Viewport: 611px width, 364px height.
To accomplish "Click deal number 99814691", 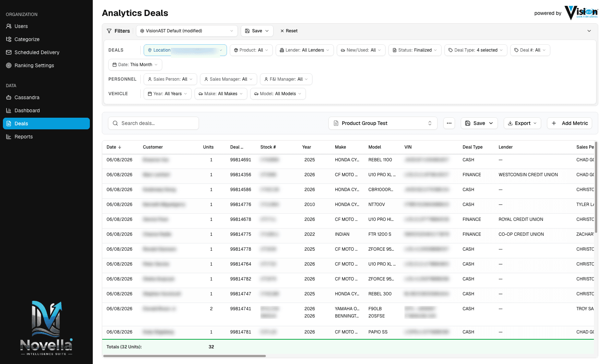I will [241, 160].
